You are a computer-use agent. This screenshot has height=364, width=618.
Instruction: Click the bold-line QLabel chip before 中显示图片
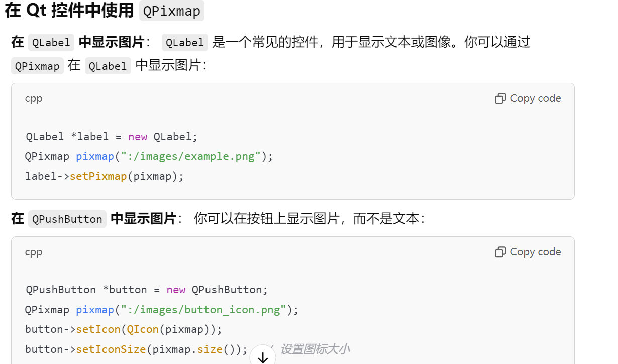pyautogui.click(x=51, y=43)
